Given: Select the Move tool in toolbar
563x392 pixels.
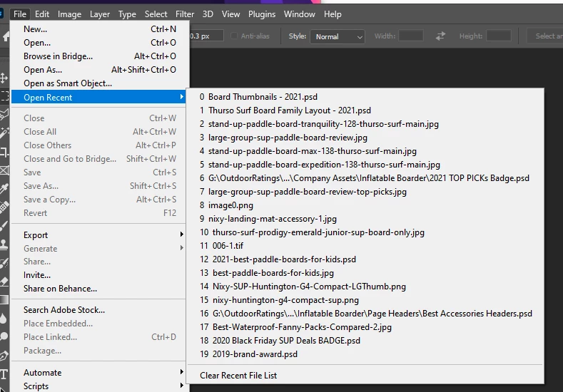Looking at the screenshot, I should point(4,78).
